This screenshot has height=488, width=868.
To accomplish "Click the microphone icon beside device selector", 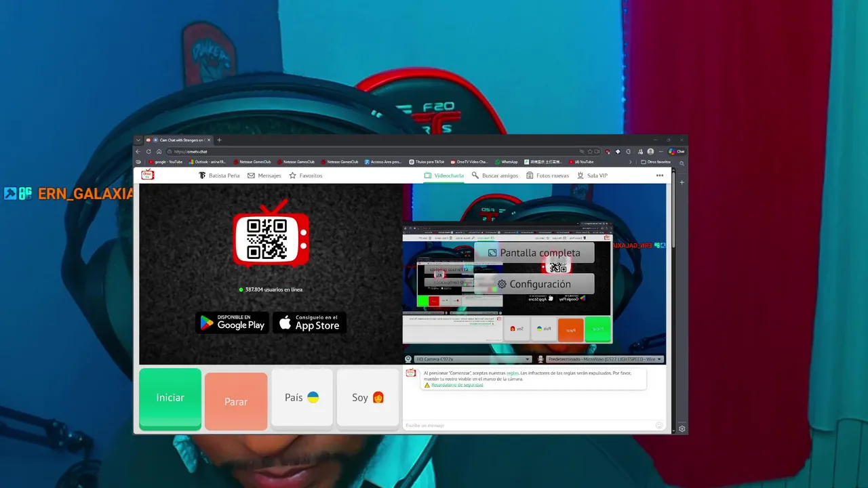I will (540, 359).
